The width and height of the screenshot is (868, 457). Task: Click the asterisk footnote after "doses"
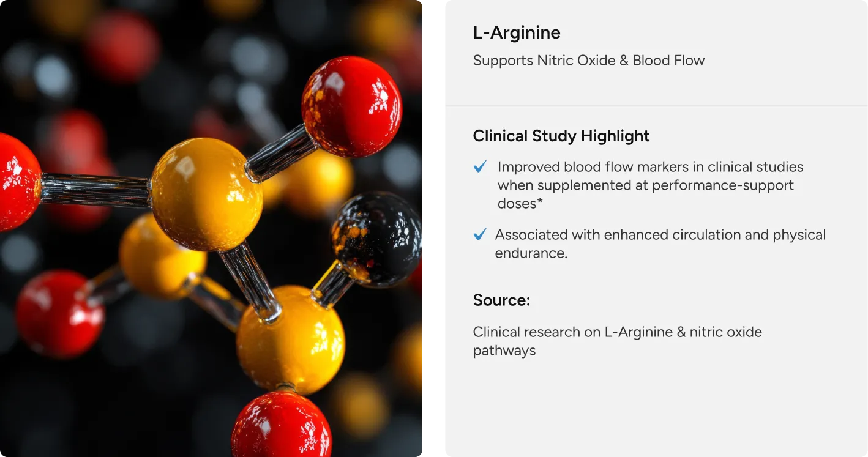pos(540,204)
